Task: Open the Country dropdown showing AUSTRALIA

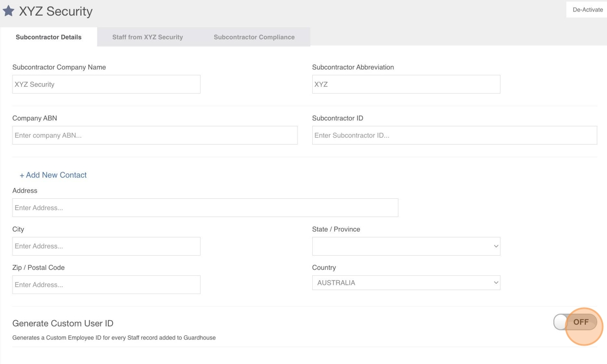Action: (x=406, y=283)
